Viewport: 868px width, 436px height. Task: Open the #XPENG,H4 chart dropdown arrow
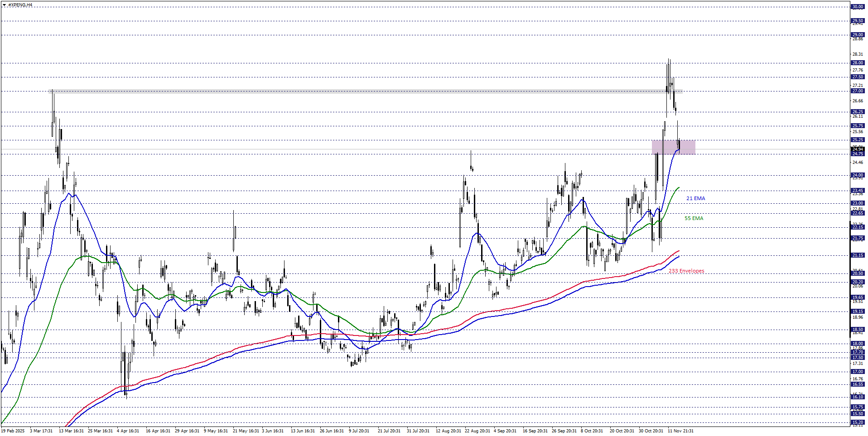pos(4,5)
